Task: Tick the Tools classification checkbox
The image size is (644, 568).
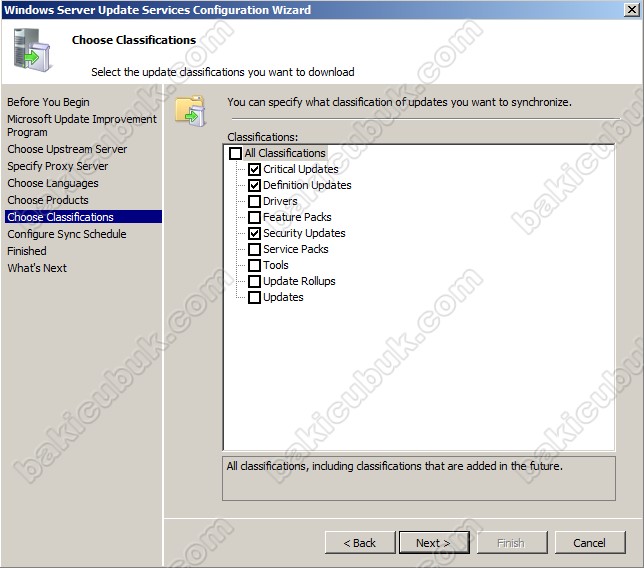Action: pos(254,265)
